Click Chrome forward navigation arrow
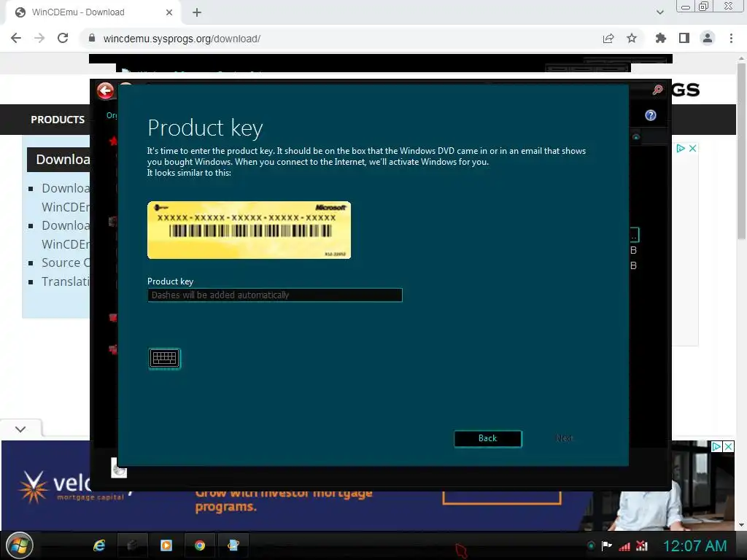The image size is (747, 560). point(39,38)
